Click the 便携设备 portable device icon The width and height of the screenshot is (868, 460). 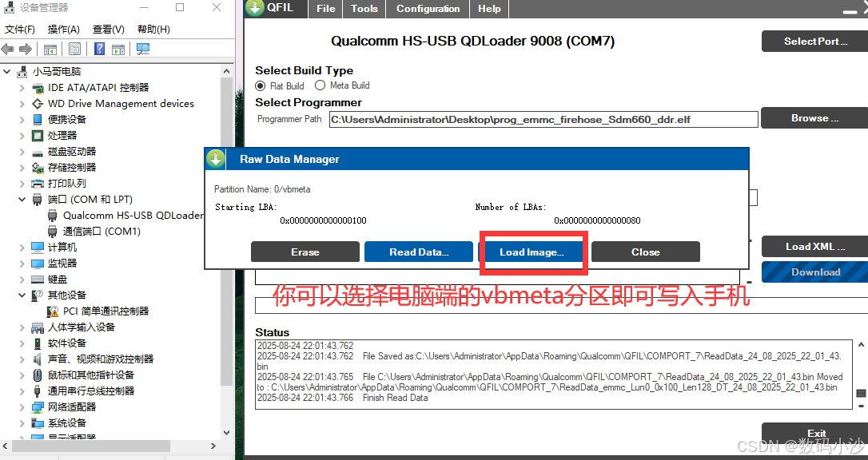38,120
